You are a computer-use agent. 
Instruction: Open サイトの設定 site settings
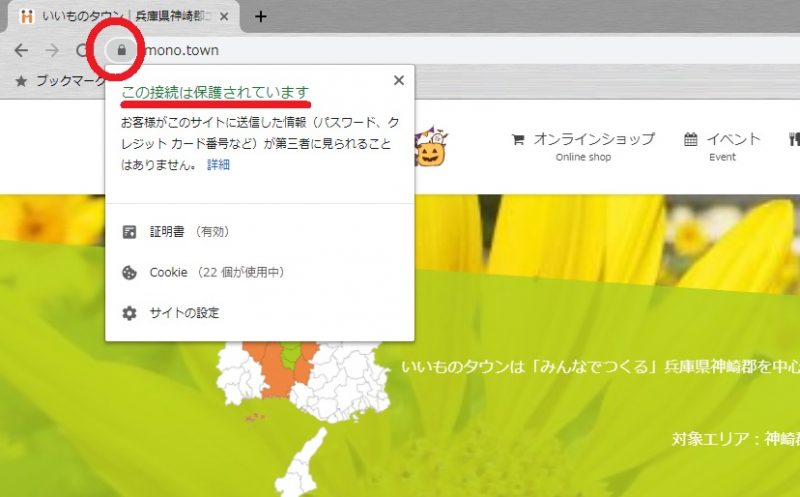click(184, 313)
